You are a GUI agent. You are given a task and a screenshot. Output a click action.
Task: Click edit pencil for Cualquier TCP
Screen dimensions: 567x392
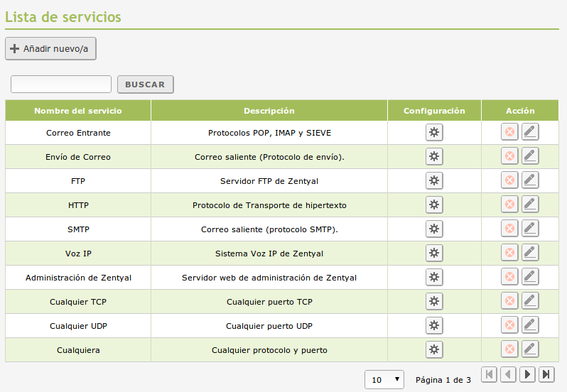[529, 301]
